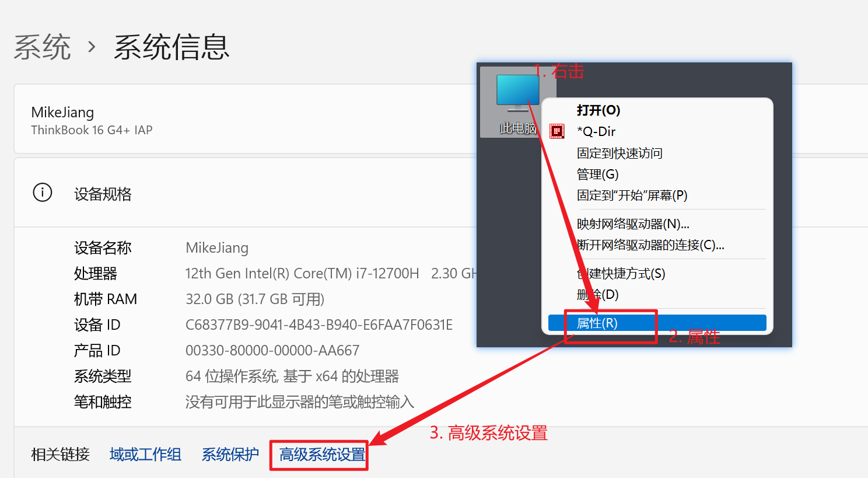This screenshot has height=478, width=868.
Task: Open the 系统保护 link
Action: (230, 455)
